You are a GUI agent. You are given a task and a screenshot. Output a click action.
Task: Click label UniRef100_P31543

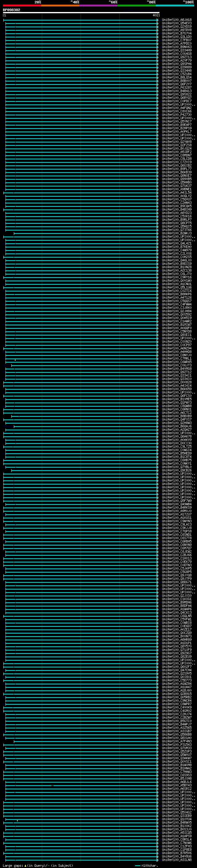176,744
